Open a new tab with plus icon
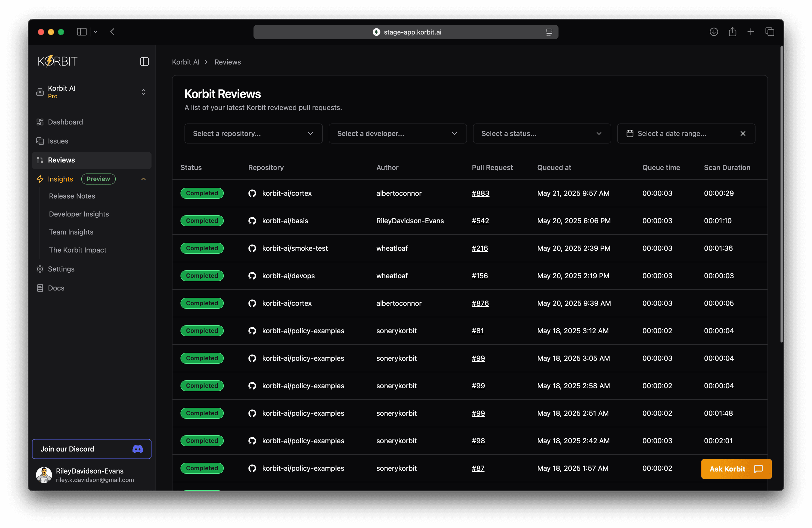This screenshot has height=528, width=812. [751, 32]
